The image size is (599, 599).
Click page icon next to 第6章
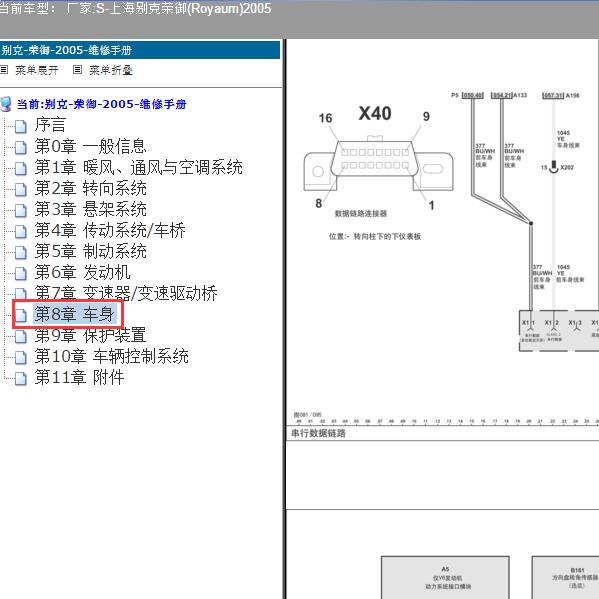21,273
